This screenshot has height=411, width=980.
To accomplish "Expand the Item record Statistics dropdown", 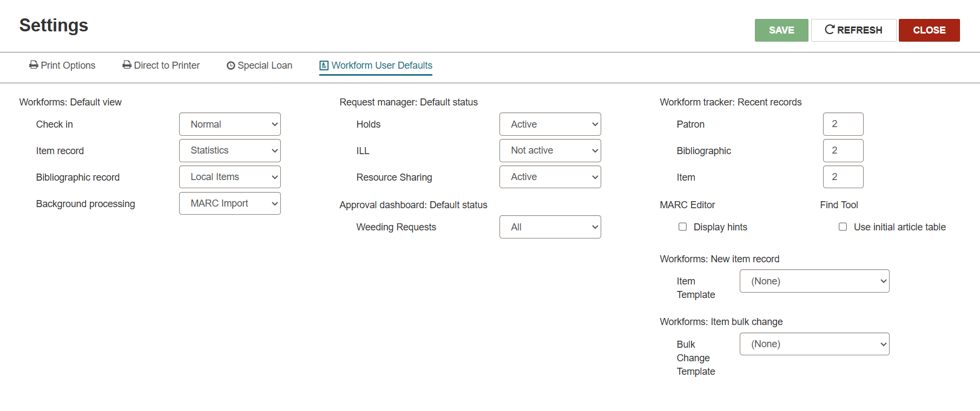I will click(230, 150).
